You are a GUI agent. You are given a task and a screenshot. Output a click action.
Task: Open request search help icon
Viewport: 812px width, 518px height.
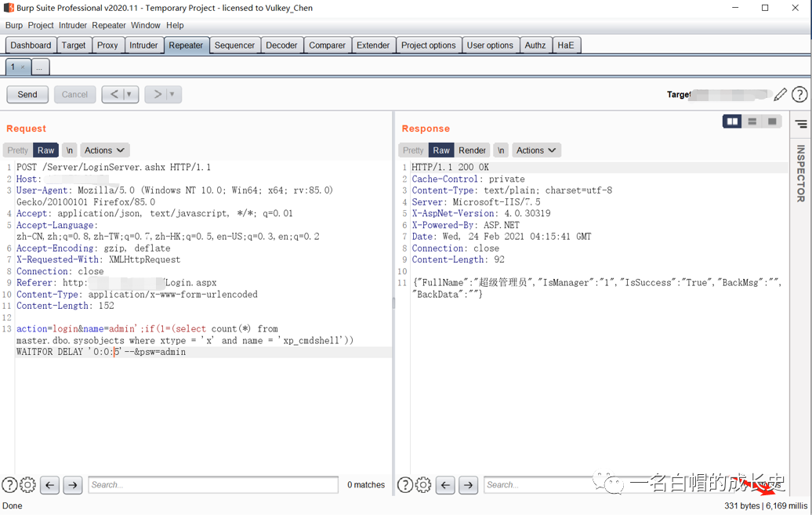[x=9, y=485]
